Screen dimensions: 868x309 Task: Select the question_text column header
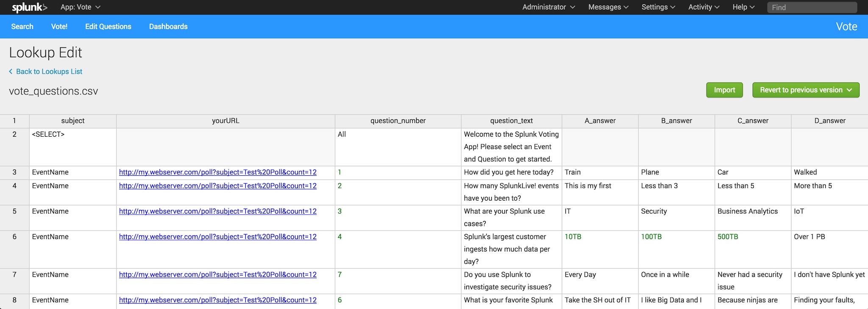tap(512, 121)
